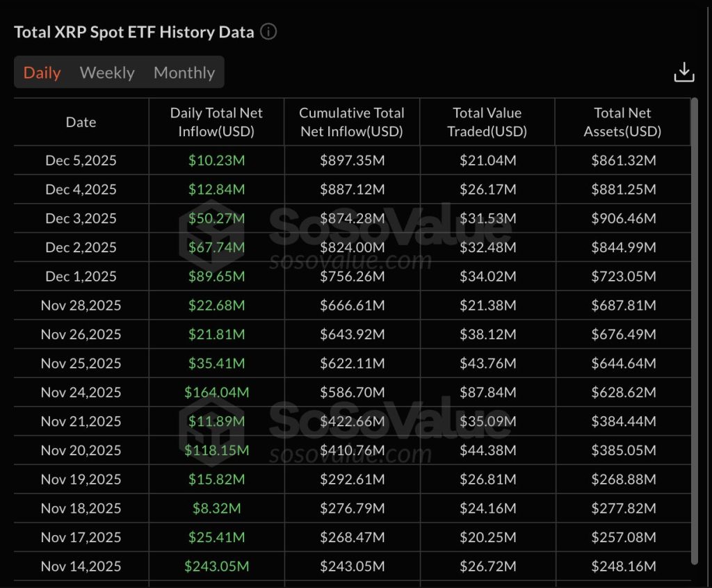The image size is (712, 588).
Task: Select the Daily tab
Action: (x=42, y=72)
